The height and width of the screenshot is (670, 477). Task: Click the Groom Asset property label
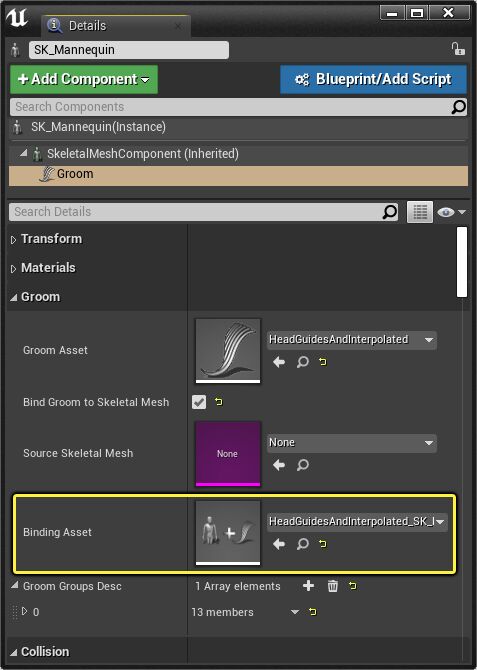point(55,350)
